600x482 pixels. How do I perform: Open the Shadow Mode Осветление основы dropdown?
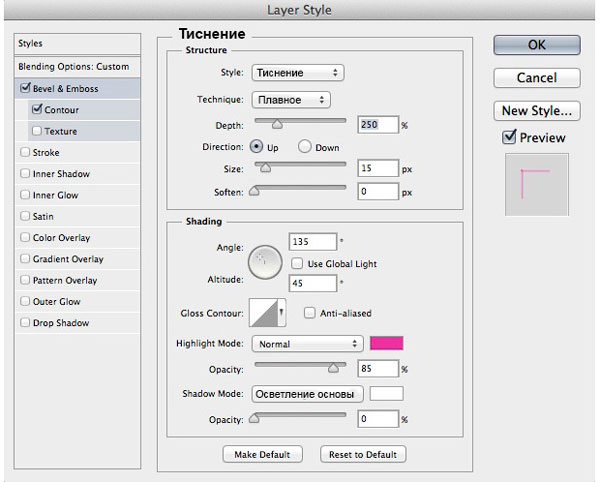point(307,394)
